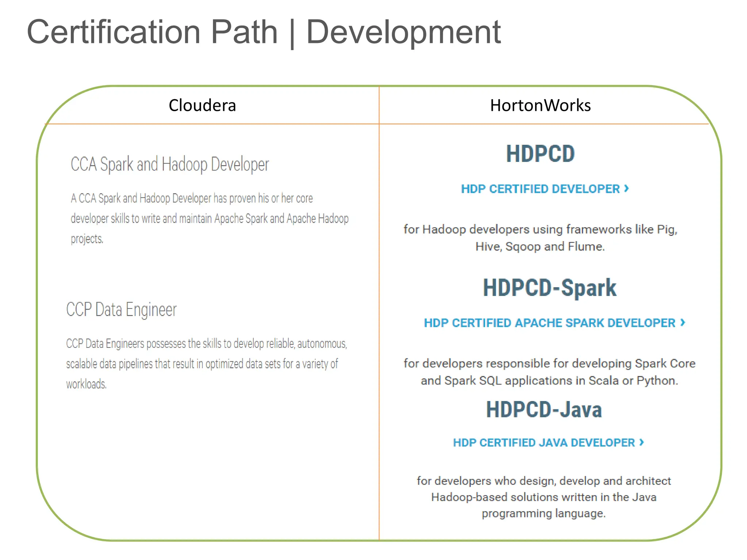
Task: Click the Certification Path | Development slide title
Action: (x=264, y=32)
